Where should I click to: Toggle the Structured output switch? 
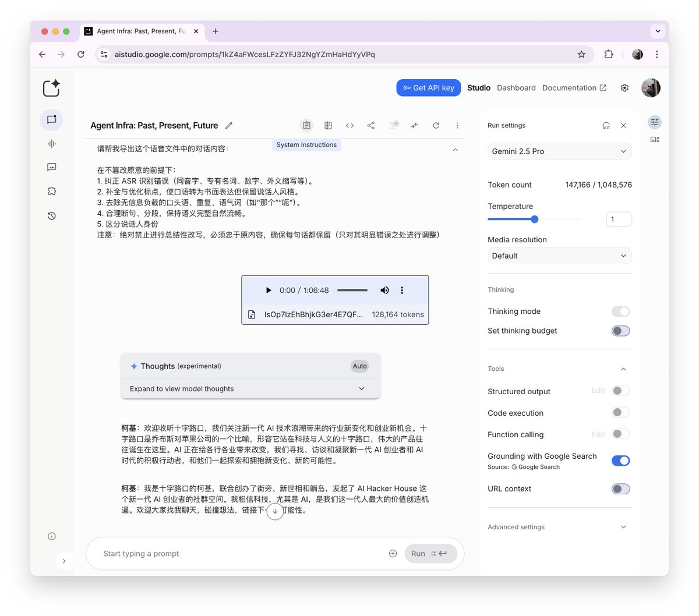(621, 391)
